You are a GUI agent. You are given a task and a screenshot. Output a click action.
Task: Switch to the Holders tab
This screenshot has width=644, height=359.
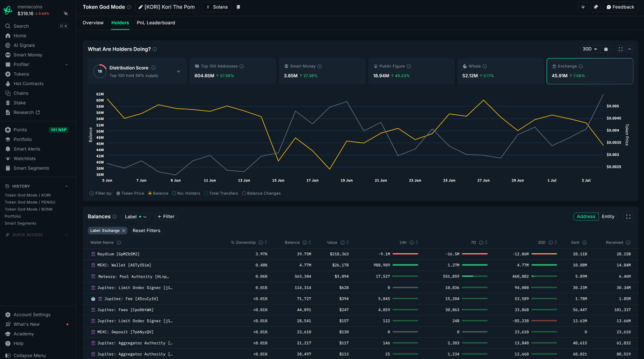[x=120, y=23]
